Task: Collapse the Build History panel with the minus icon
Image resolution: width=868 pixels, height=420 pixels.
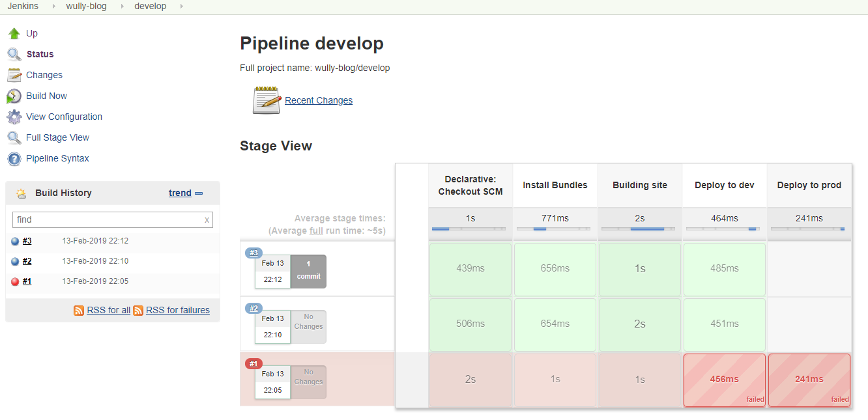Action: (x=199, y=193)
